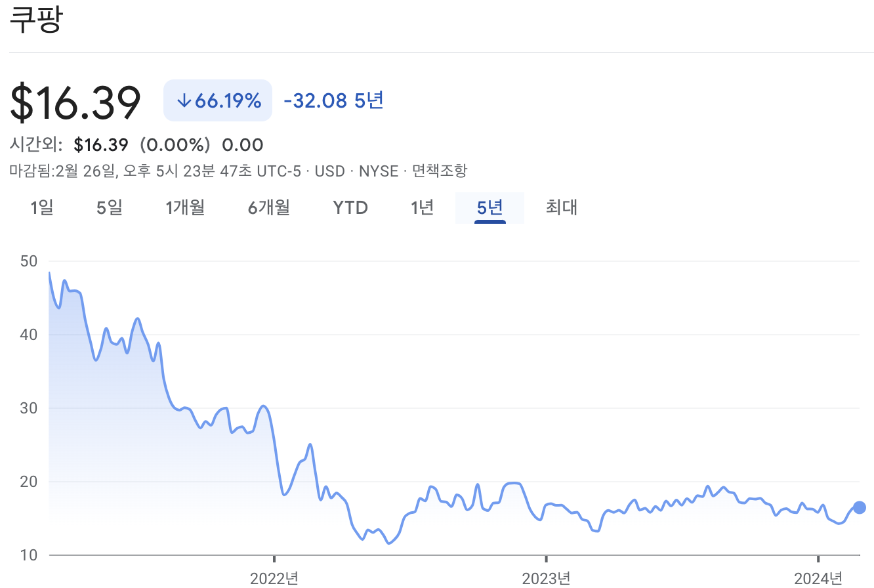Select the YTD time range
This screenshot has width=874, height=588.
(350, 207)
